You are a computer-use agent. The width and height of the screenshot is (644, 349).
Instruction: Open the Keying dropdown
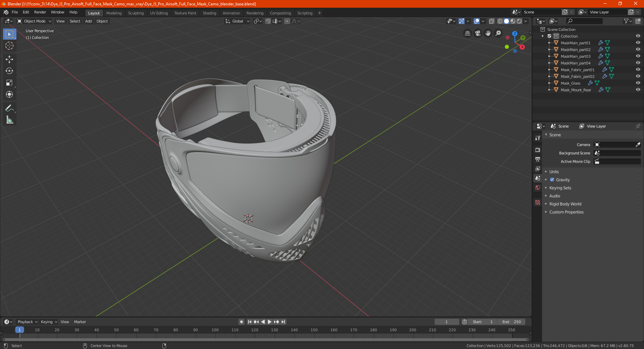pyautogui.click(x=49, y=322)
